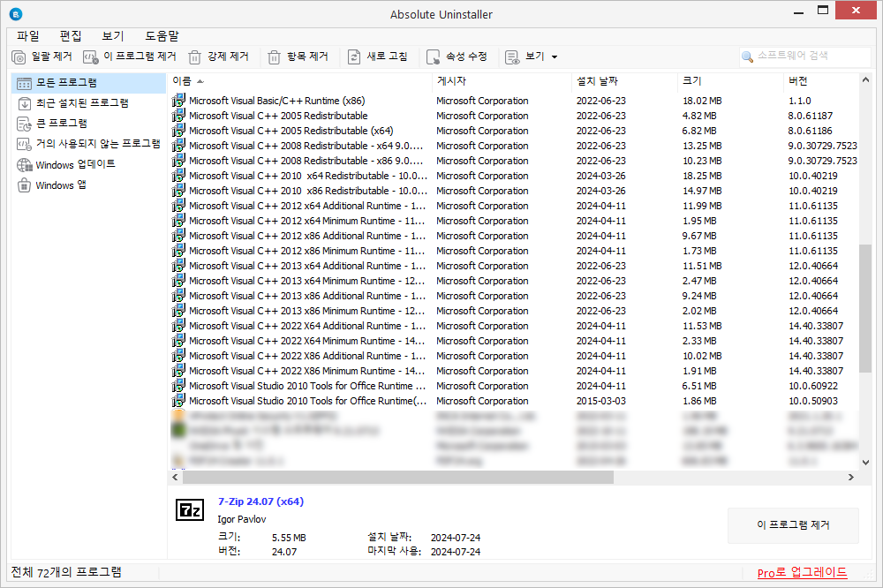
Task: Click the horizontal scrollbar thumb
Action: tap(398, 478)
